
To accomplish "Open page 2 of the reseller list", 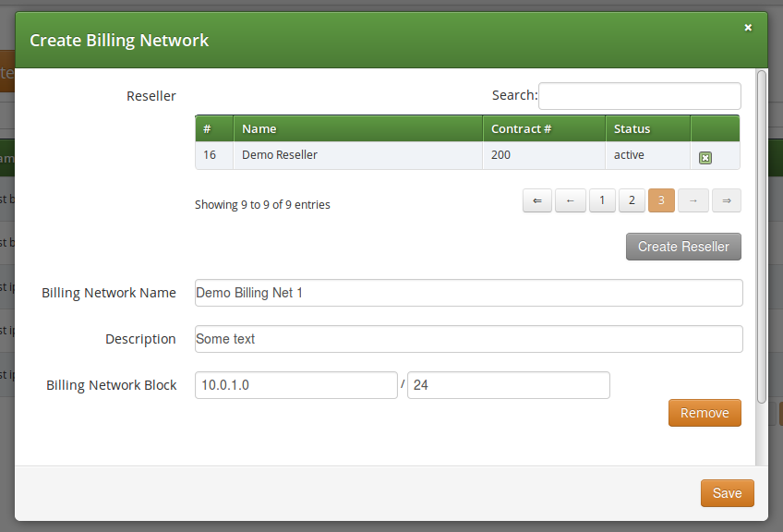I will [632, 200].
